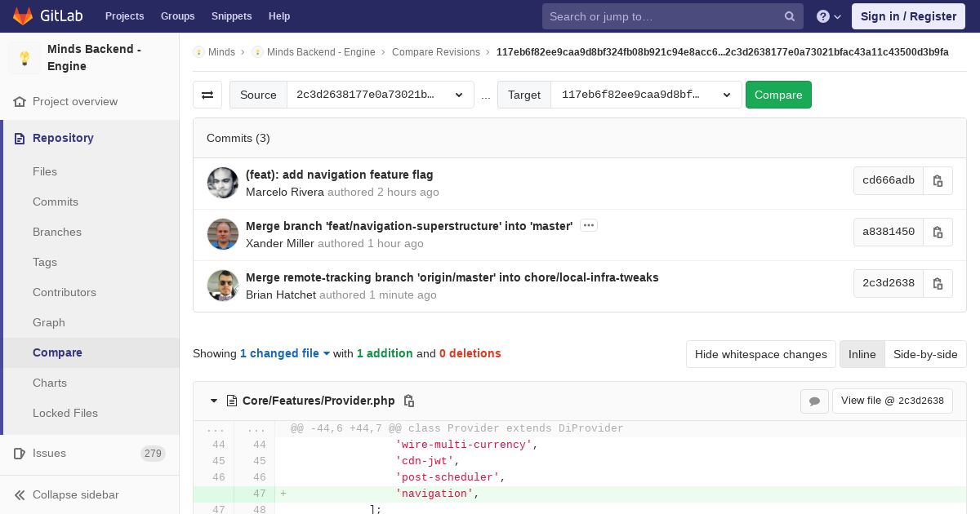Copy file path of Provider.php
Viewport: 980px width, 514px height.
pyautogui.click(x=409, y=401)
